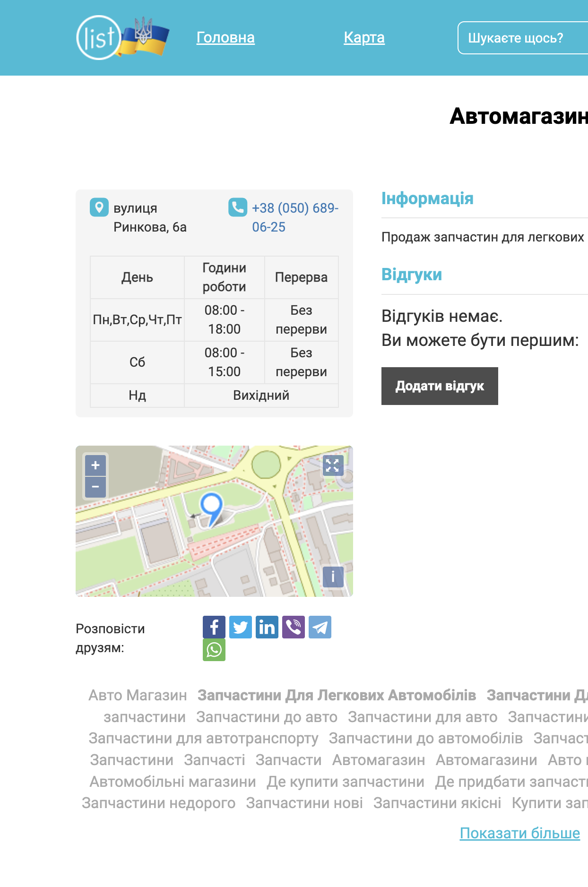The image size is (588, 887).
Task: Open the 'Авто Магазин' tag
Action: (x=138, y=695)
